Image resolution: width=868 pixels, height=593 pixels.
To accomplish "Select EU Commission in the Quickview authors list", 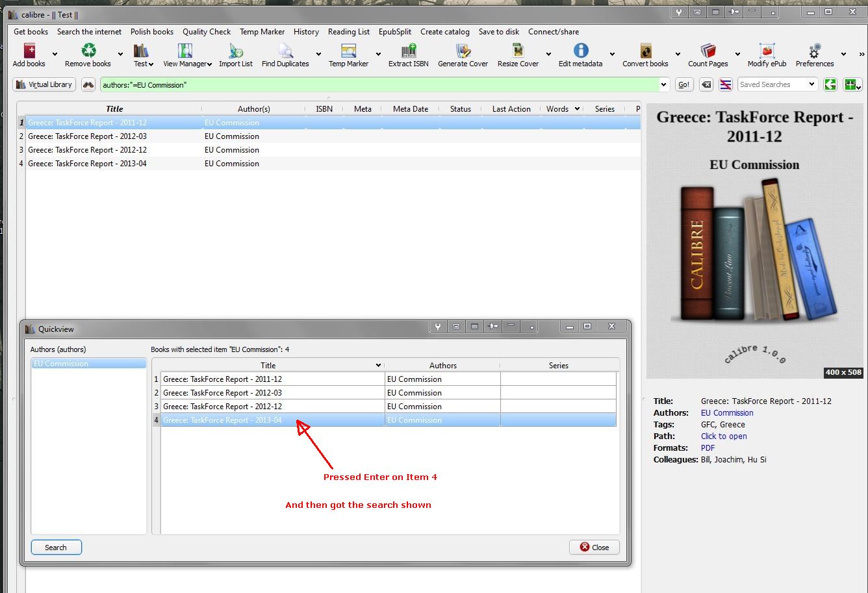I will [x=88, y=364].
